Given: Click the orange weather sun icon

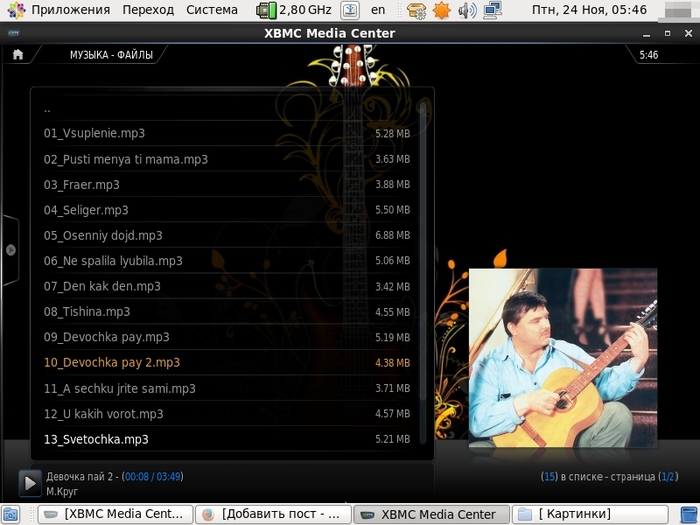Looking at the screenshot, I should click(441, 10).
